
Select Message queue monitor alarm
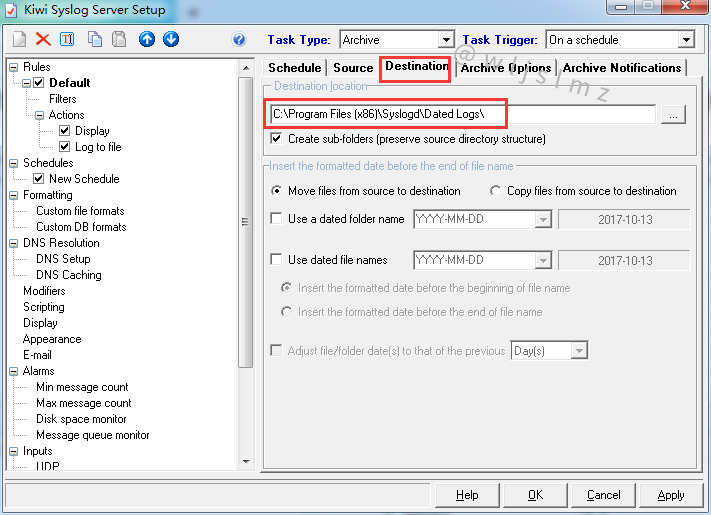point(93,435)
